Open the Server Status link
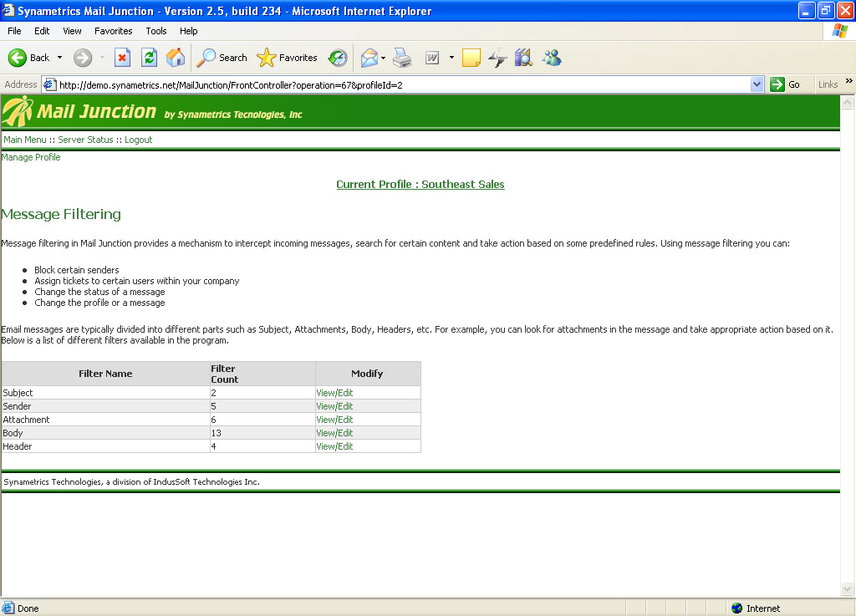856x616 pixels. [86, 140]
